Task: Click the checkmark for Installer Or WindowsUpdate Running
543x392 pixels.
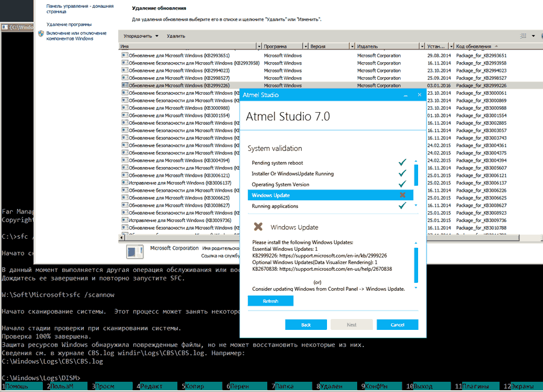Action: [402, 173]
